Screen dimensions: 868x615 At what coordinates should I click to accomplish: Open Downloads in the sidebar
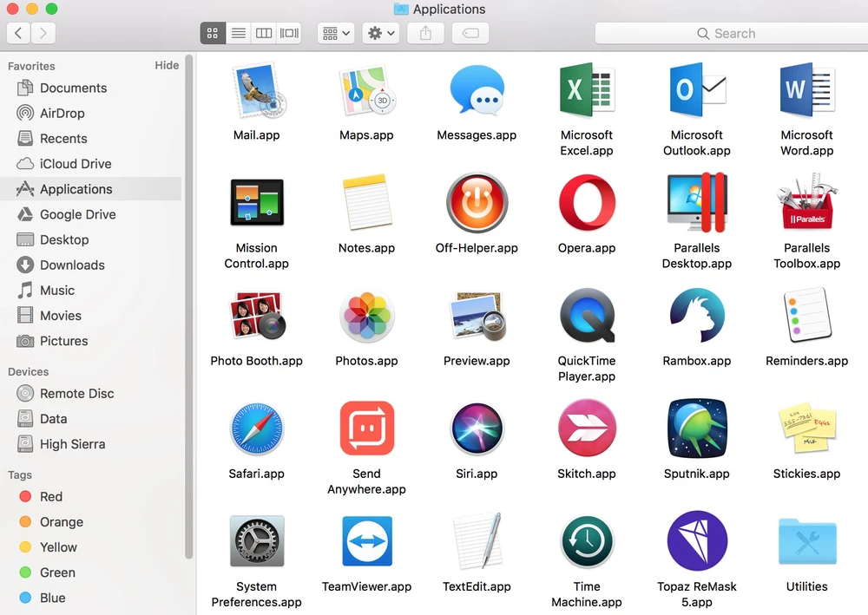pyautogui.click(x=72, y=265)
